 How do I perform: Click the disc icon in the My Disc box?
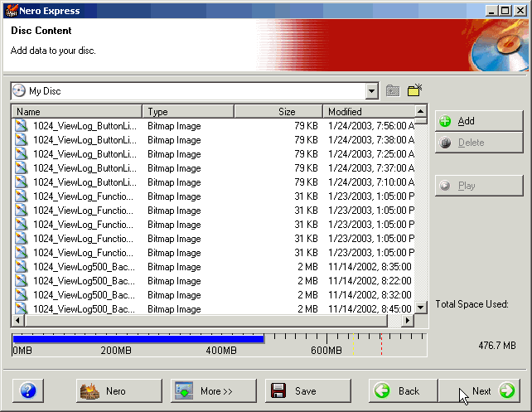19,90
